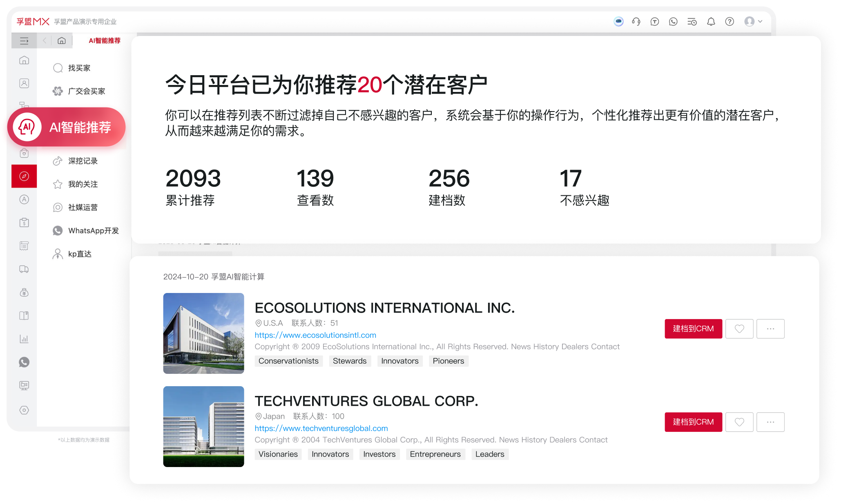Viewport: 868px width, 503px height.
Task: Click the WhatsApp icon in the top toolbar
Action: 673,22
